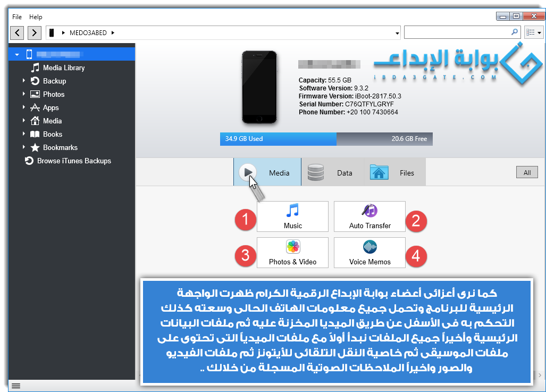Open the view options dropdown arrow
Image resolution: width=546 pixels, height=392 pixels.
click(540, 33)
